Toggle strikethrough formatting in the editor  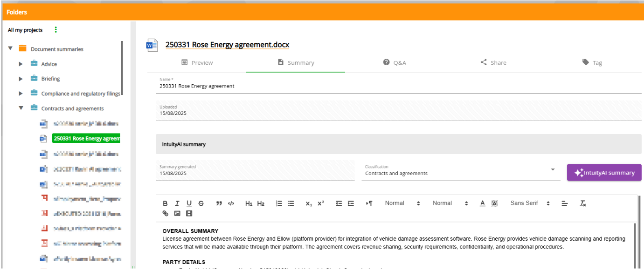coord(201,203)
